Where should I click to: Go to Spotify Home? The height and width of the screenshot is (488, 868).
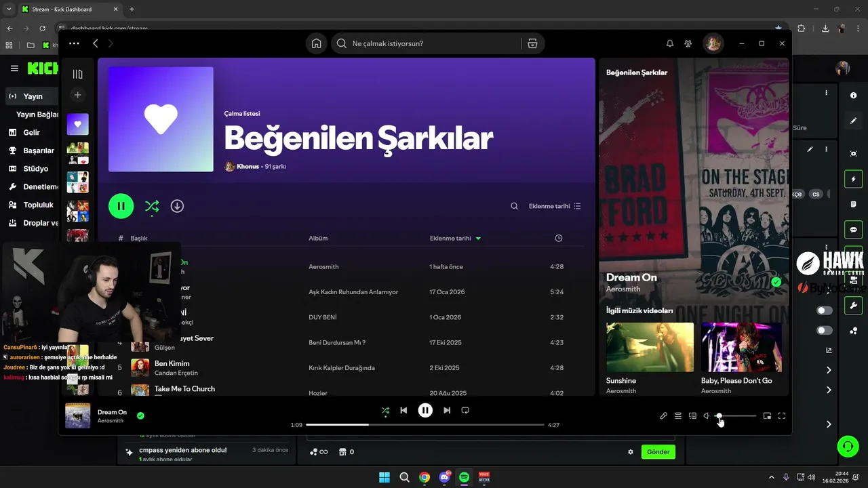316,43
